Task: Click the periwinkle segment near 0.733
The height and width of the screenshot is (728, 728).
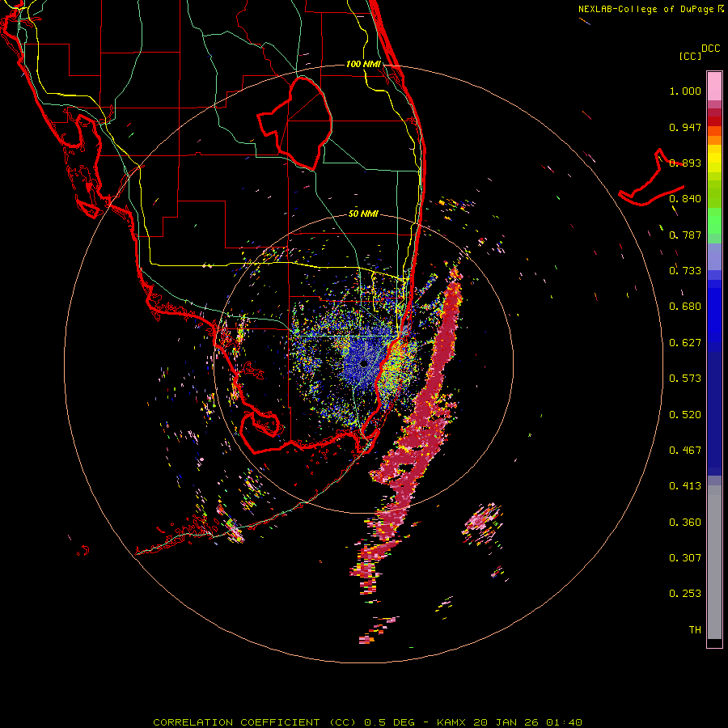Action: [714, 256]
